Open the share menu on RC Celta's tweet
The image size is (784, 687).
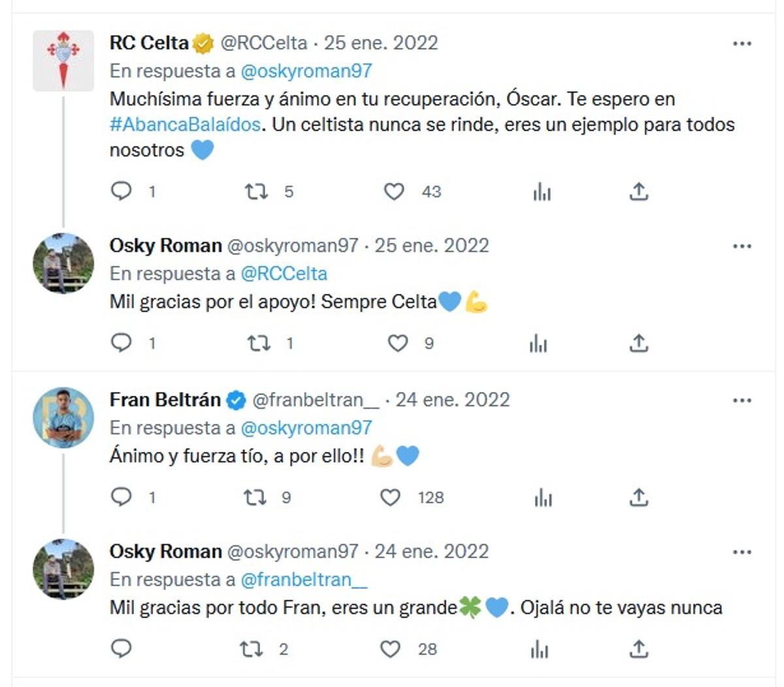point(638,191)
